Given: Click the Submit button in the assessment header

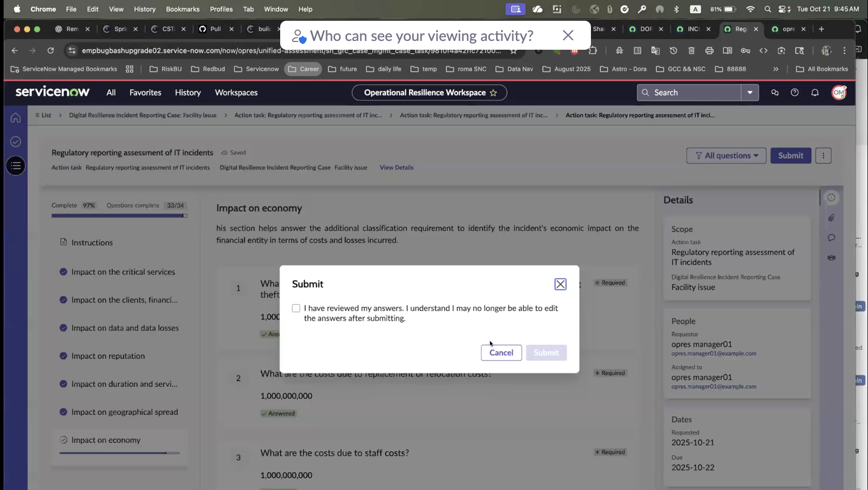Looking at the screenshot, I should point(791,155).
